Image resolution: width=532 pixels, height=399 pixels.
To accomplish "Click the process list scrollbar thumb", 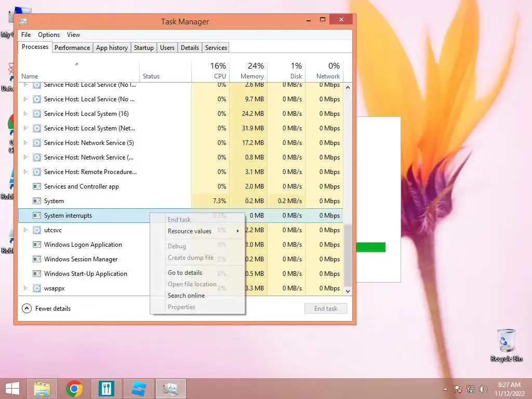I will [x=348, y=255].
